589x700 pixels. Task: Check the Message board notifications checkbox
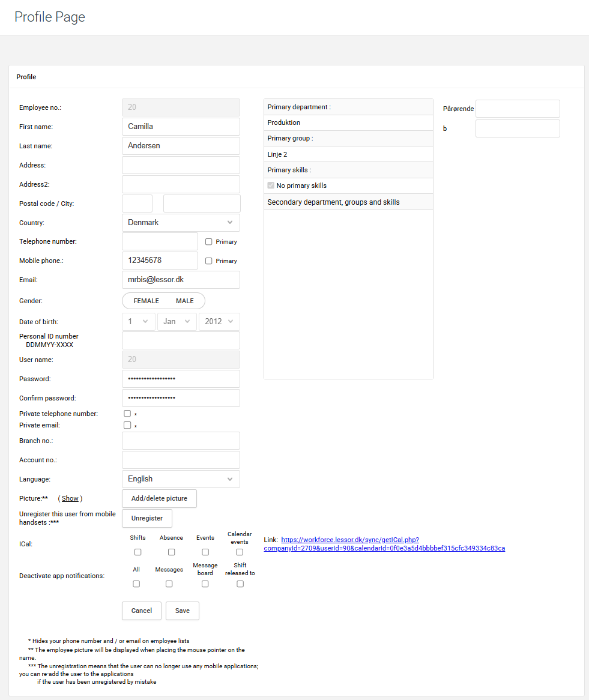tap(205, 584)
